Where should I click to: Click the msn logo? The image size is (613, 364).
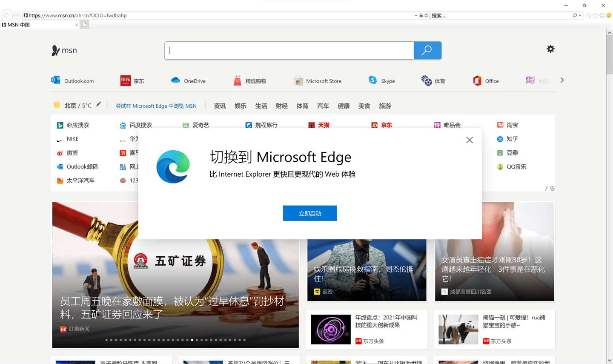click(64, 50)
